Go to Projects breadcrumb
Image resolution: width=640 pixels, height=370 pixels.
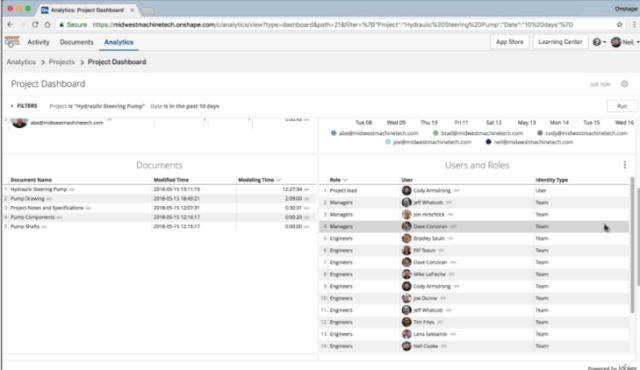coord(62,62)
